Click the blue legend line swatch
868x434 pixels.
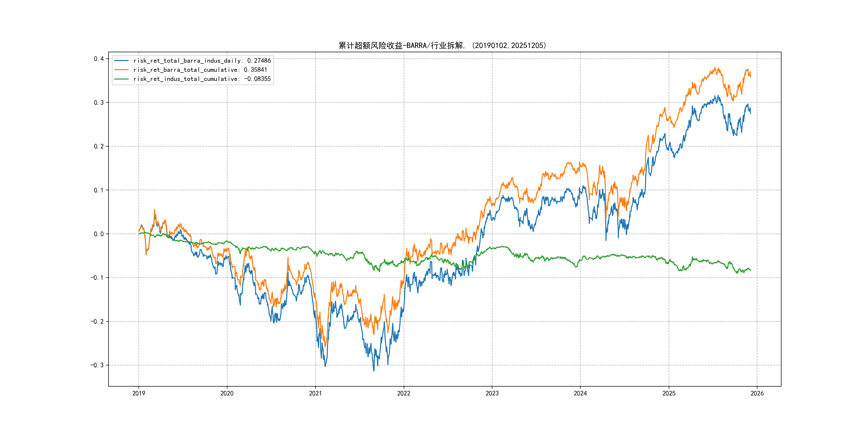point(121,61)
